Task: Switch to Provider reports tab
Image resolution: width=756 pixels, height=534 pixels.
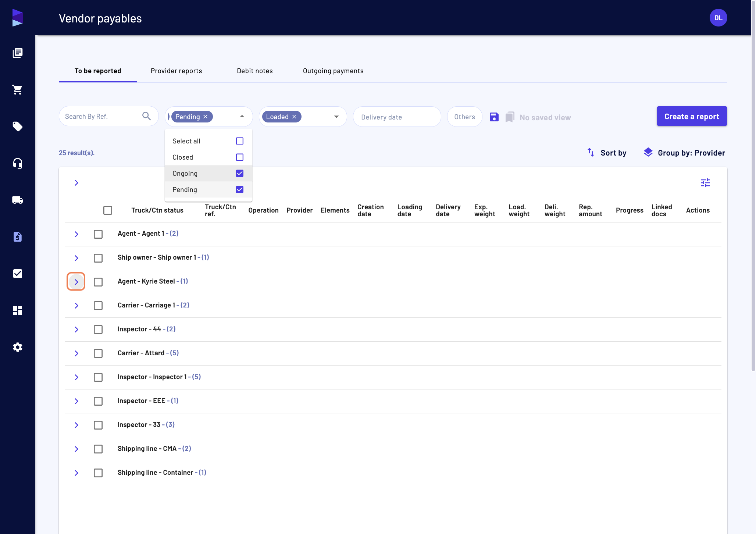Action: [176, 71]
